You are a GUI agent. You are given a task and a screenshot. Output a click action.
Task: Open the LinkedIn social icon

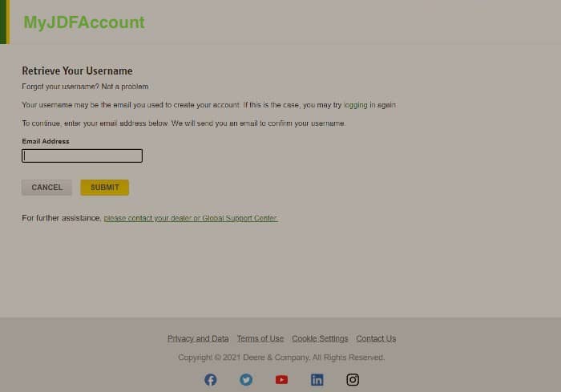pos(317,379)
